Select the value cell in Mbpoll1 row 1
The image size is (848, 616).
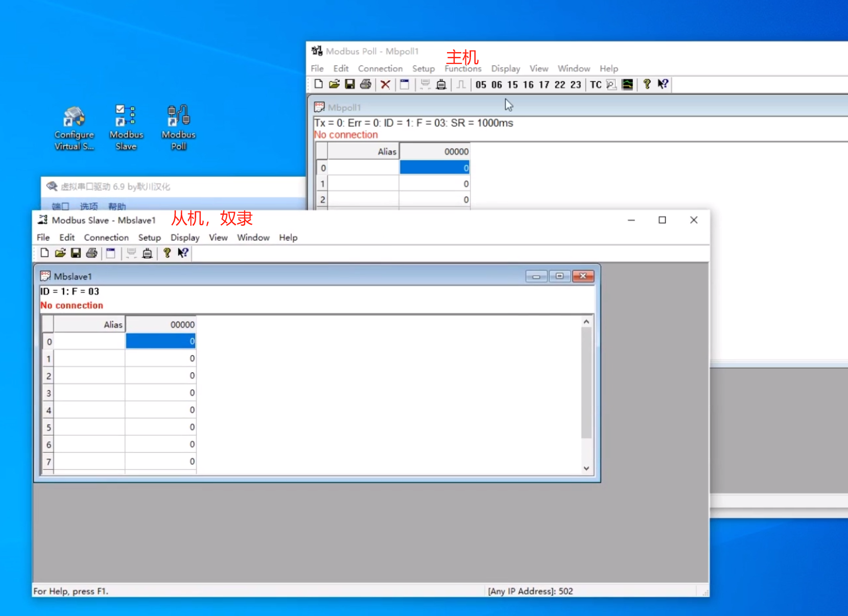[435, 184]
